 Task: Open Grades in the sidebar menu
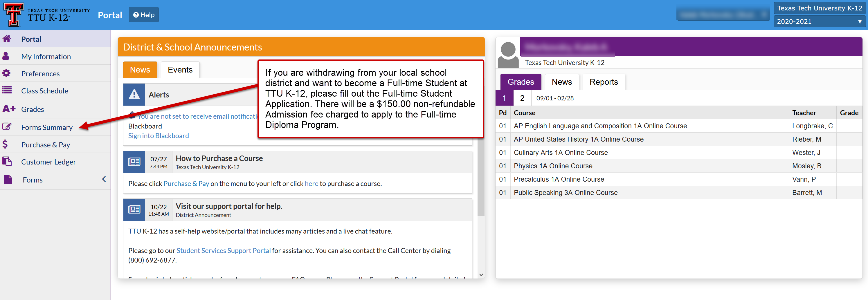pyautogui.click(x=55, y=109)
